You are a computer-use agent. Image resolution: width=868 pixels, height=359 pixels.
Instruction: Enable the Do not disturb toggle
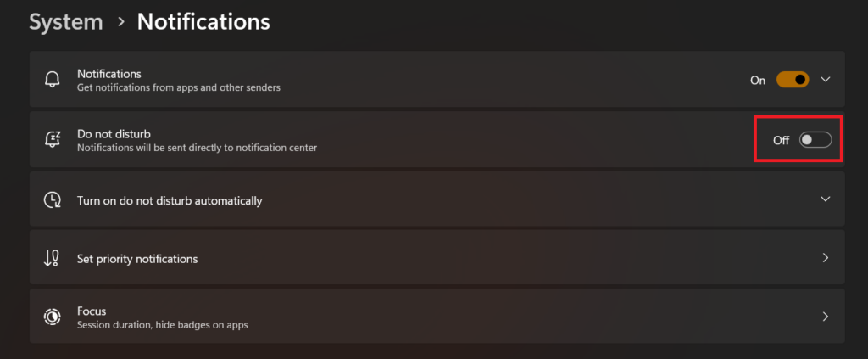click(x=815, y=140)
